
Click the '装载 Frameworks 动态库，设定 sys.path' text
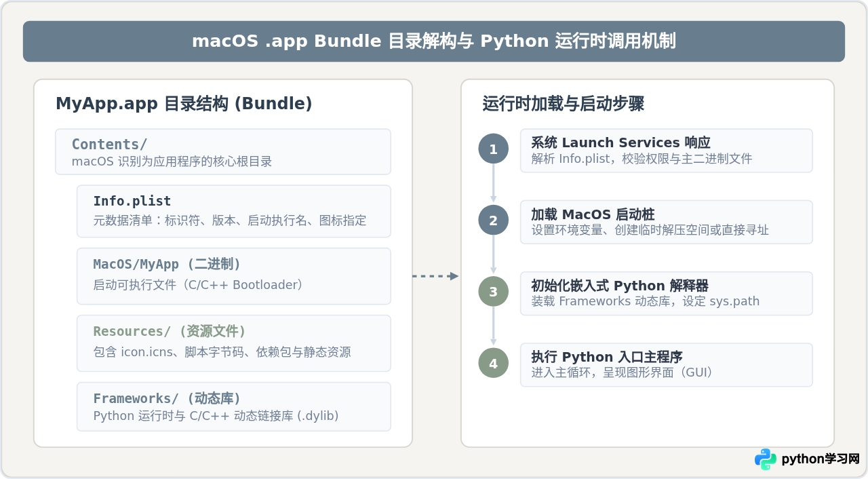[645, 301]
